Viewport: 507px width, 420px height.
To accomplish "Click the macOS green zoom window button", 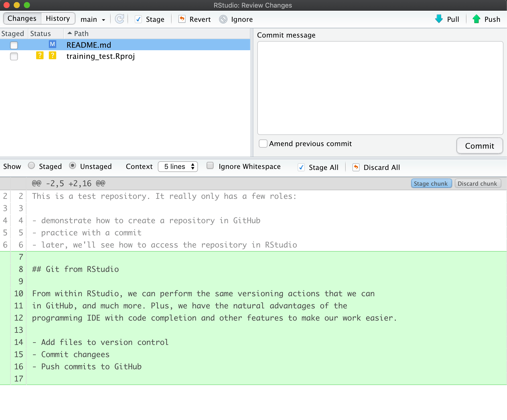I will click(27, 5).
